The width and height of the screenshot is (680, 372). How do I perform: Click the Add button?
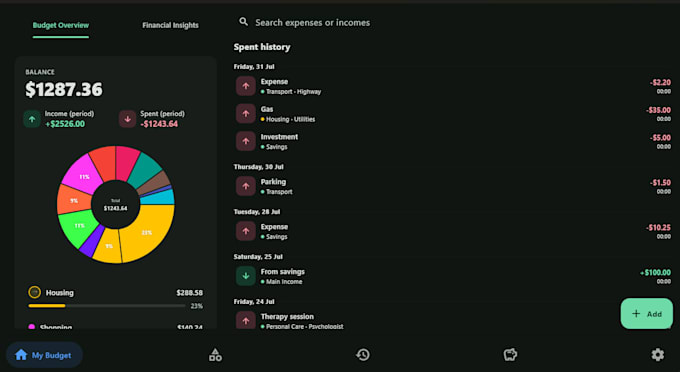pyautogui.click(x=647, y=313)
